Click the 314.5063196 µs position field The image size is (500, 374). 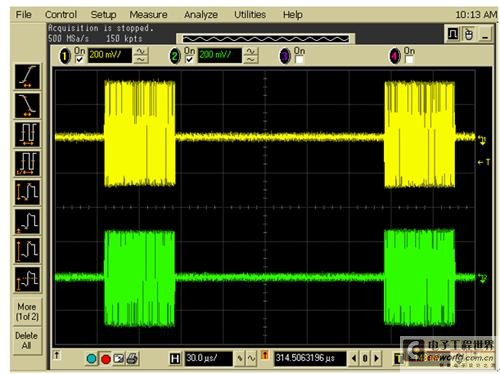point(310,359)
